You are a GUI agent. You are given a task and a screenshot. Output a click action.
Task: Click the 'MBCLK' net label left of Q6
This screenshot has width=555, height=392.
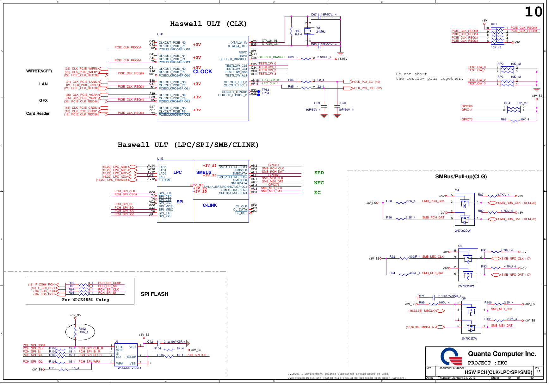[429, 311]
